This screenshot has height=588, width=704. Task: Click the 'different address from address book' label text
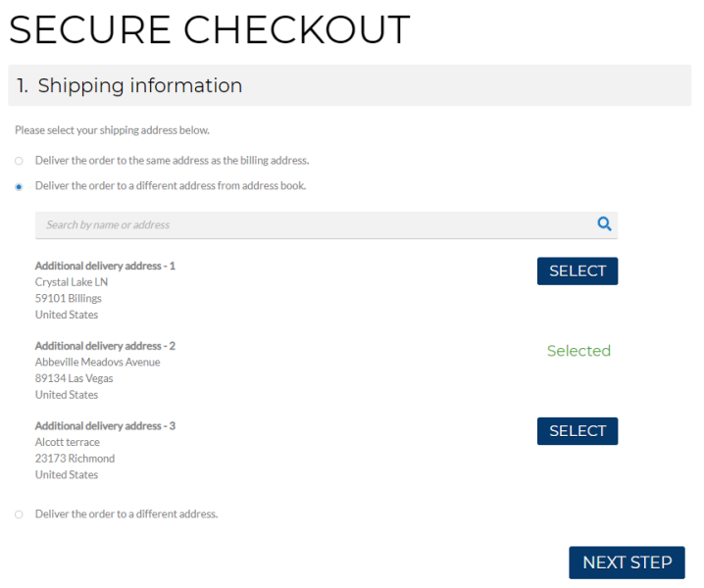pyautogui.click(x=171, y=186)
